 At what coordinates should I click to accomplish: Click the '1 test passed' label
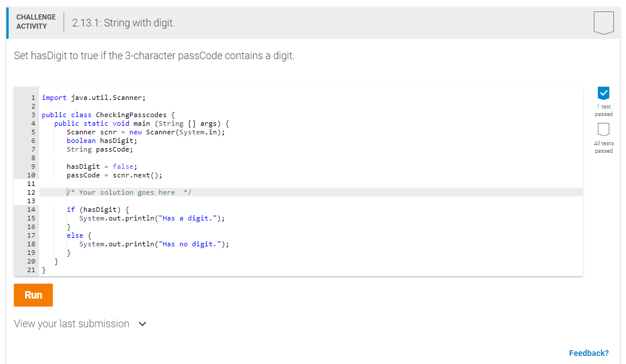[604, 110]
